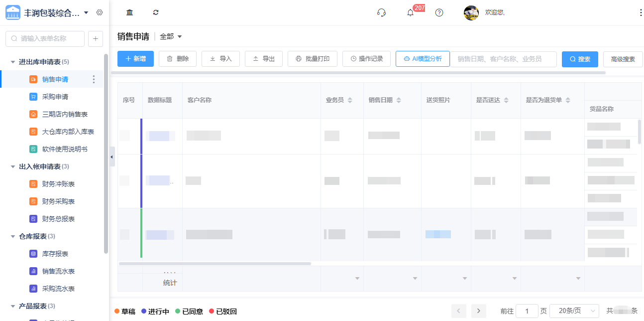Image resolution: width=644 pixels, height=321 pixels.
Task: Click the 三期店内销售表 orange icon
Action: coord(33,114)
